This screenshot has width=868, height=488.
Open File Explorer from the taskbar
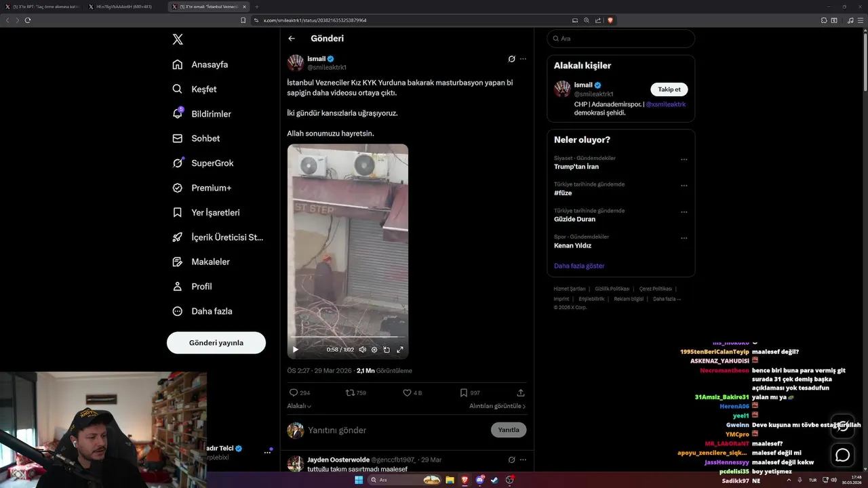(x=450, y=480)
